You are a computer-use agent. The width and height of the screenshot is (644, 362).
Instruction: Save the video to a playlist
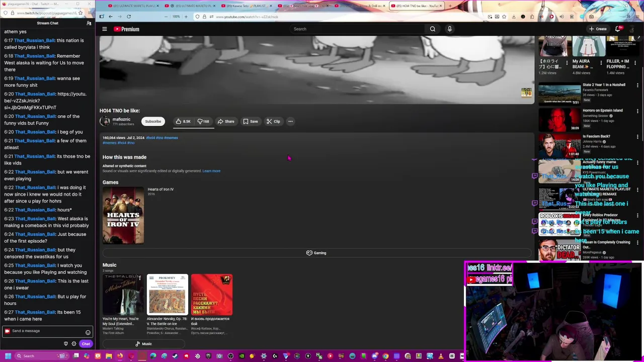(250, 121)
